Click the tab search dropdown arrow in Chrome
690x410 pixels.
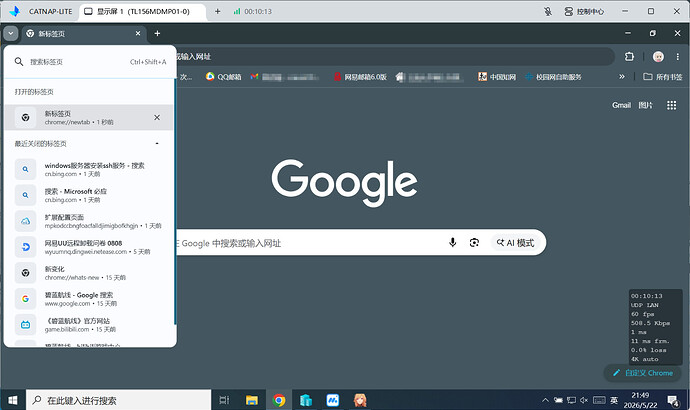point(11,33)
